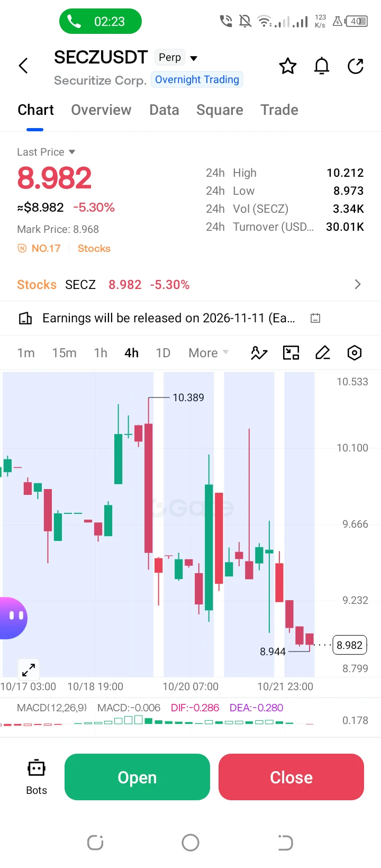
Task: Switch to the Overview tab
Action: (101, 110)
